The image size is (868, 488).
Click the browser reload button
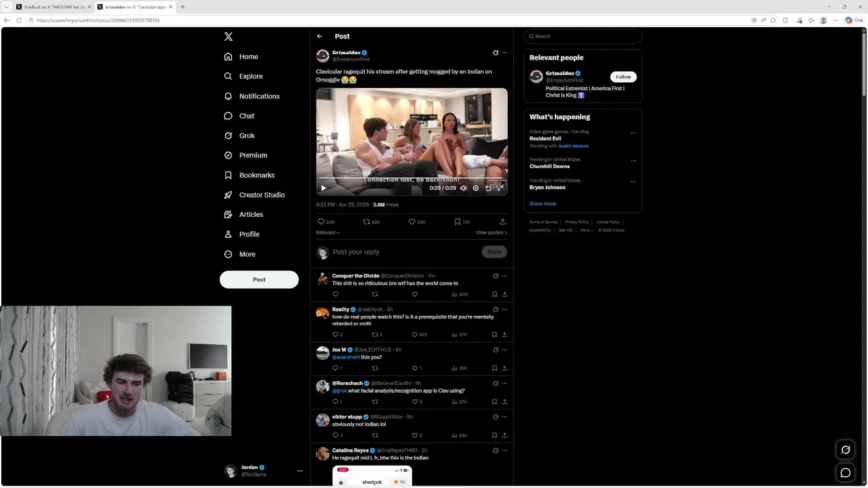(18, 20)
